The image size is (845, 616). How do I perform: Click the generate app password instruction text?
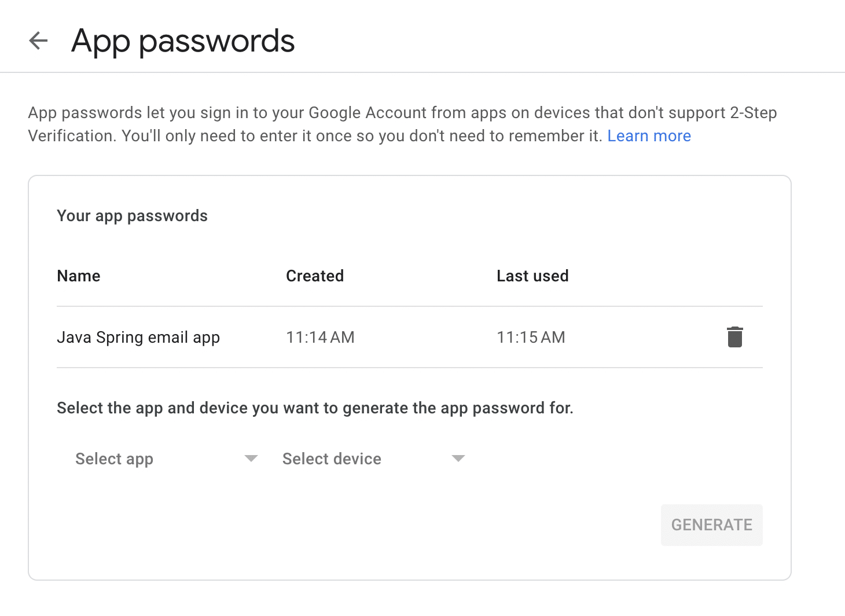click(315, 408)
